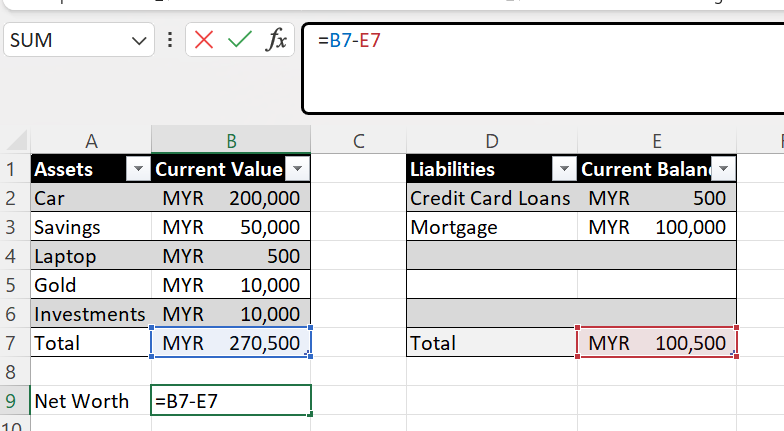Select the Net Worth label cell
Viewport: 784px width, 431px height.
pyautogui.click(x=91, y=401)
